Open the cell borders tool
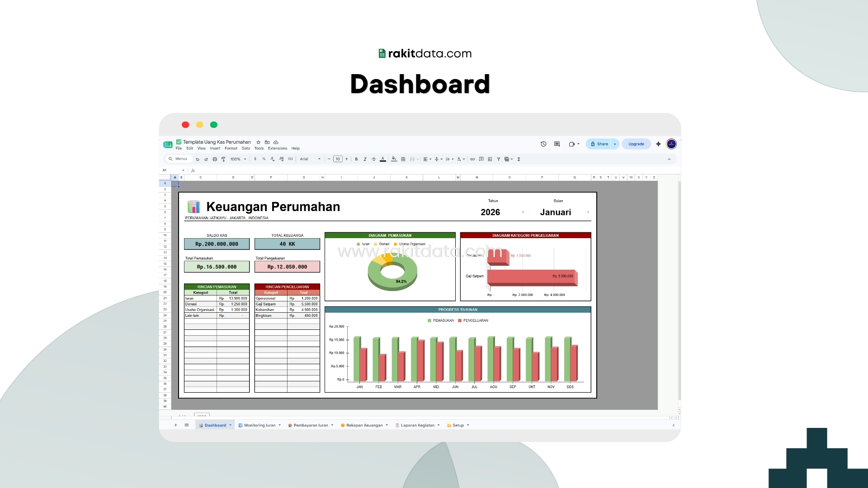 coord(403,159)
